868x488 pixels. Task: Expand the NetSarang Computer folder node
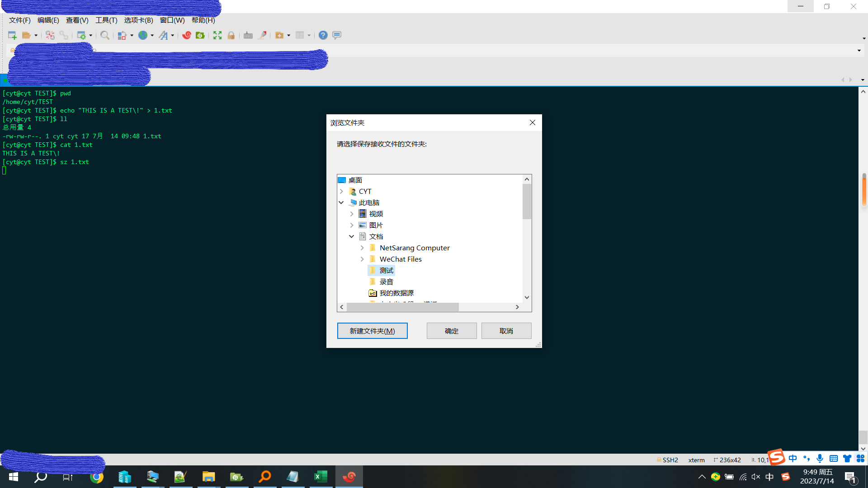(362, 248)
